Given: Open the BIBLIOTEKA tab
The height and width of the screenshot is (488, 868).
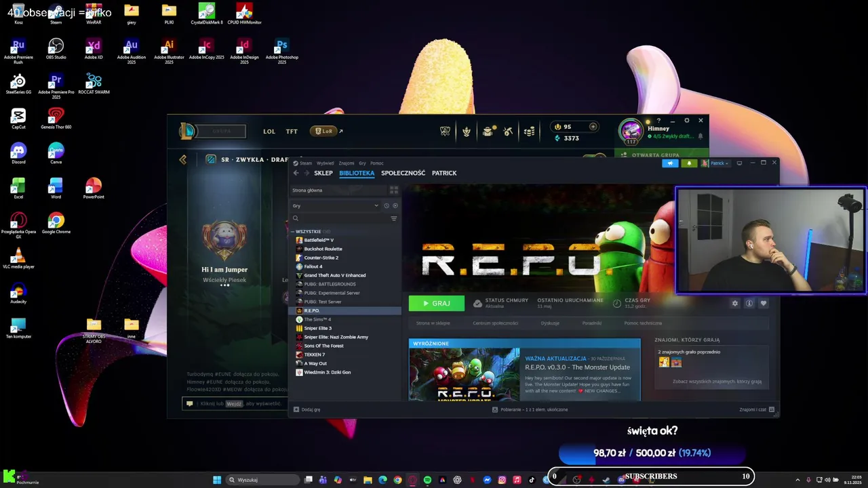Looking at the screenshot, I should (357, 173).
